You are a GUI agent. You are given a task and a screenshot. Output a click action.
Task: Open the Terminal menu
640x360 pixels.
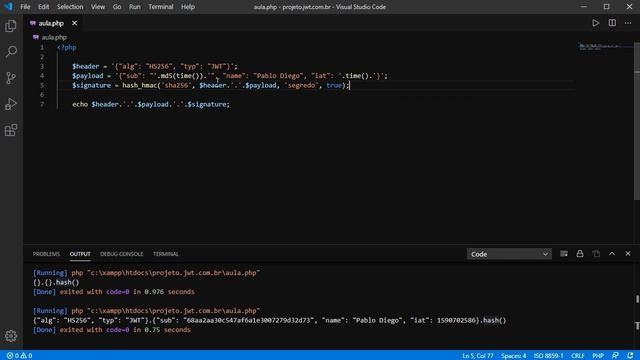[160, 7]
